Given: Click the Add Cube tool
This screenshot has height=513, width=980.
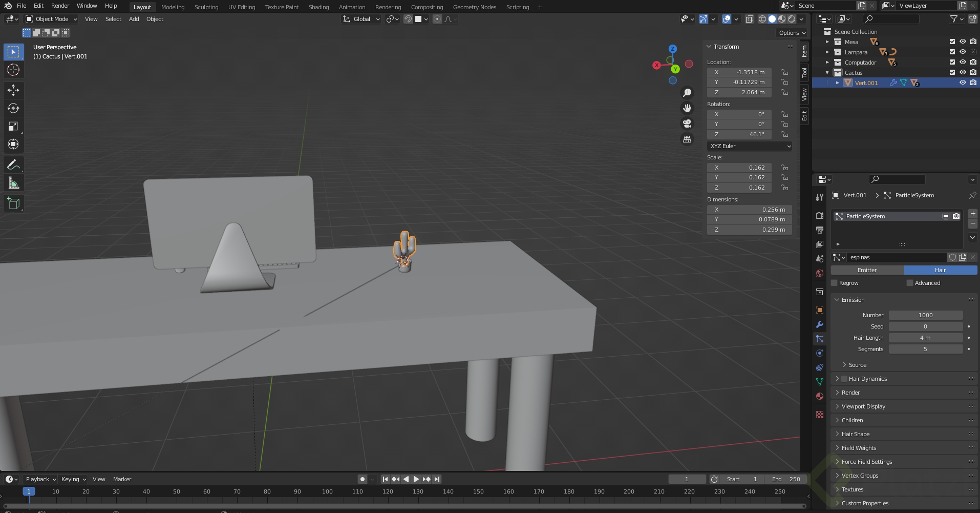Looking at the screenshot, I should point(13,203).
